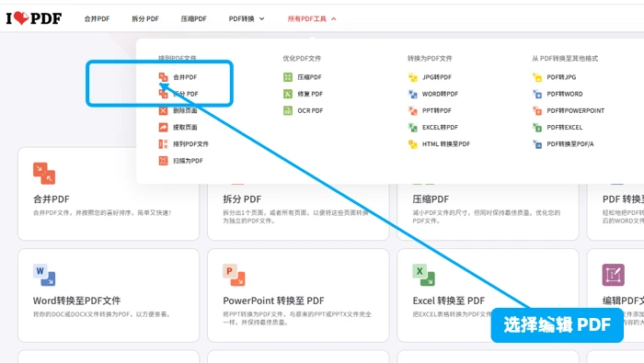Select the EXCEL转PDF icon
This screenshot has height=363, width=644.
coord(412,127)
